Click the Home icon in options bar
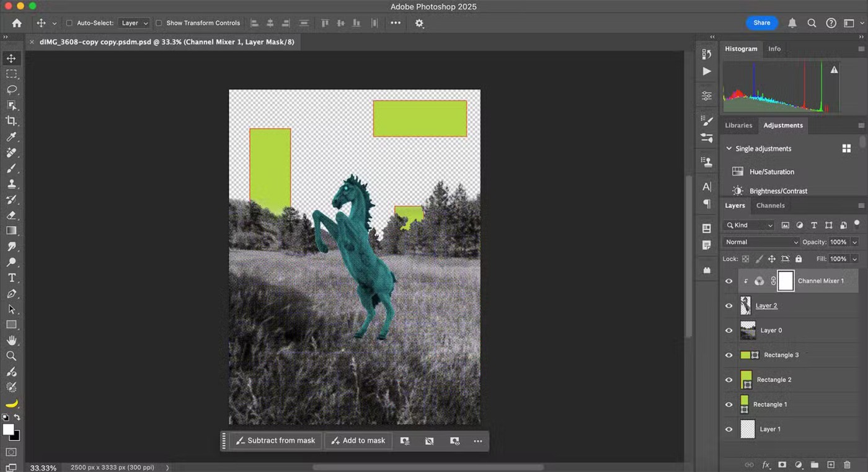 pyautogui.click(x=17, y=23)
